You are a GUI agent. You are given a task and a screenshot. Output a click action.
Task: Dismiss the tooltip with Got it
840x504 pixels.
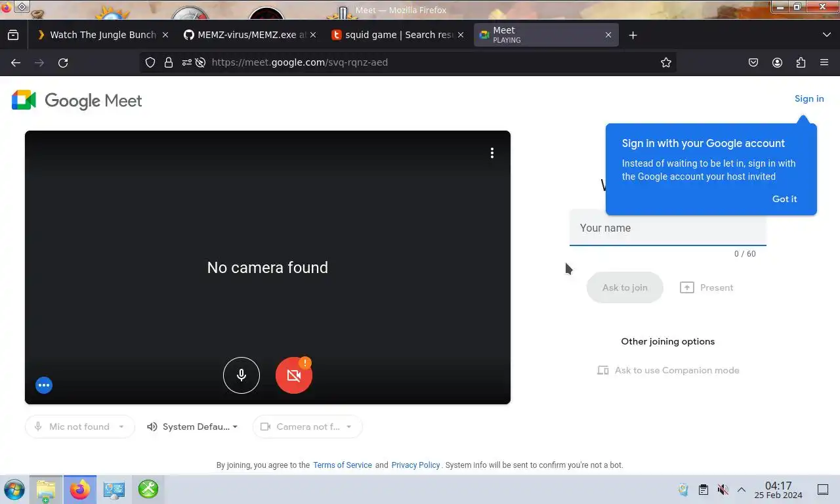[x=784, y=199]
